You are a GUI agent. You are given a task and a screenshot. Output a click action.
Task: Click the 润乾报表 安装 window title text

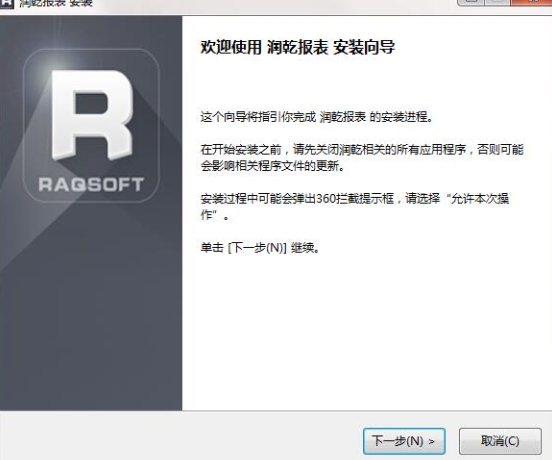pyautogui.click(x=56, y=3)
